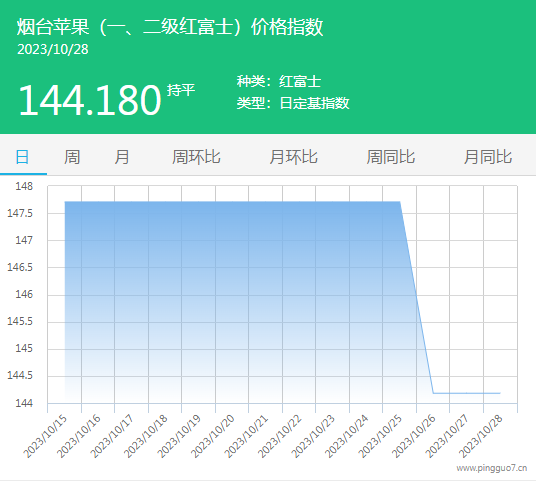Open the 月环比 tab
The width and height of the screenshot is (536, 481).
[293, 157]
